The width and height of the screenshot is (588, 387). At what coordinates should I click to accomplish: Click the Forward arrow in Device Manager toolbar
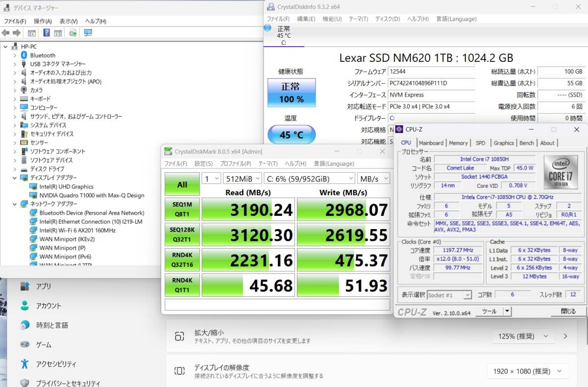(x=16, y=33)
